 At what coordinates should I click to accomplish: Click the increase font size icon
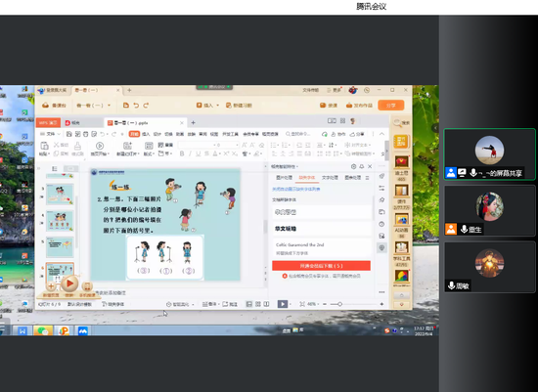point(245,145)
